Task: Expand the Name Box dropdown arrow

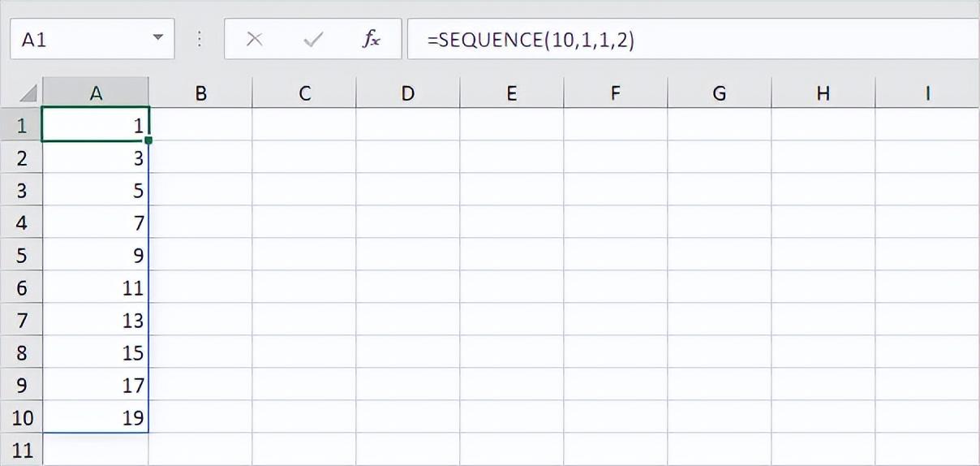Action: tap(157, 38)
